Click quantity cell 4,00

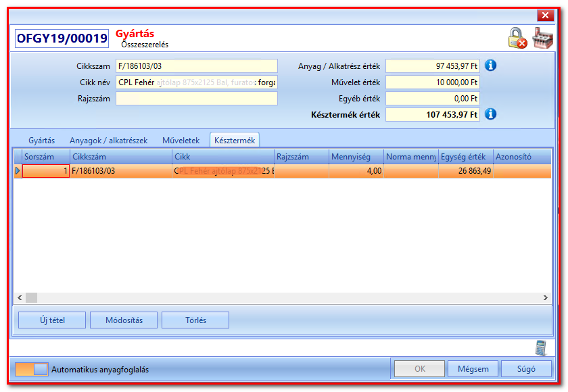click(x=356, y=171)
